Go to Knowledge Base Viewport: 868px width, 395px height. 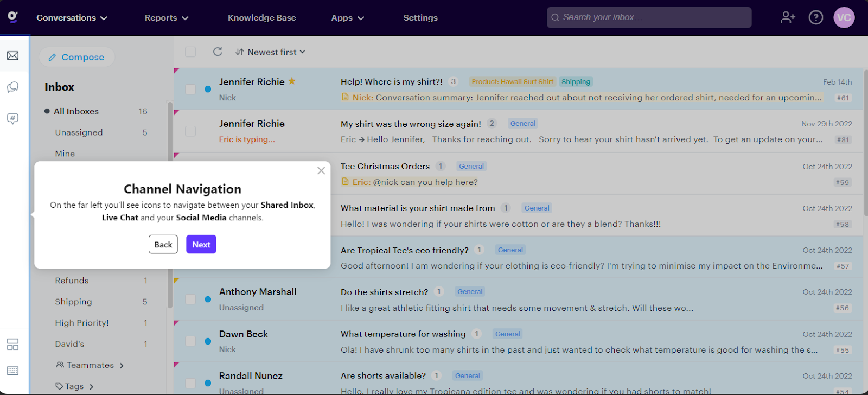pos(261,18)
